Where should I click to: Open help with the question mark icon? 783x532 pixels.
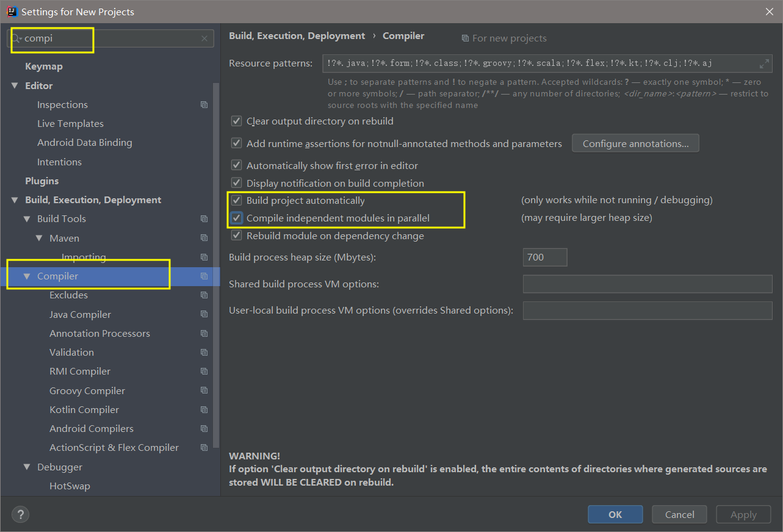19,514
